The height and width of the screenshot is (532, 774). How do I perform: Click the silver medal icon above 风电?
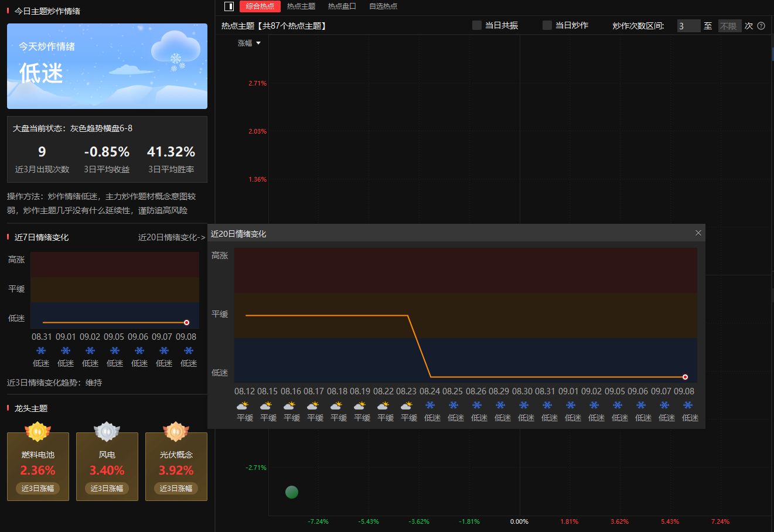coord(107,432)
